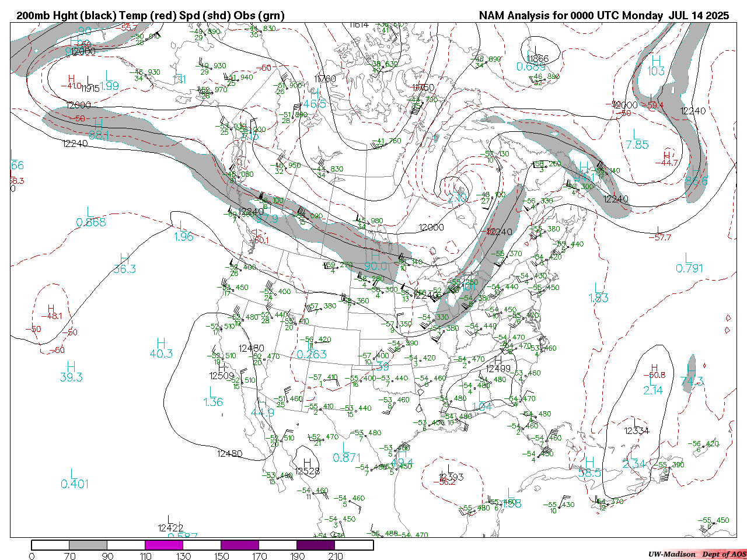Select the cyan H marker labeled 39.3

pos(71,367)
